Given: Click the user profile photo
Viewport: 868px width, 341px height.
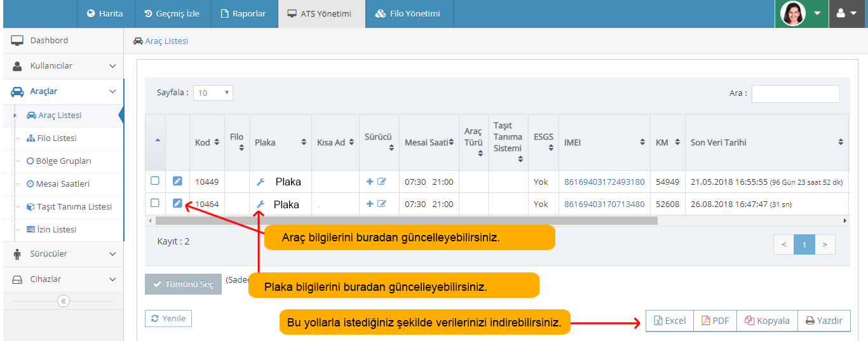Looking at the screenshot, I should 792,13.
